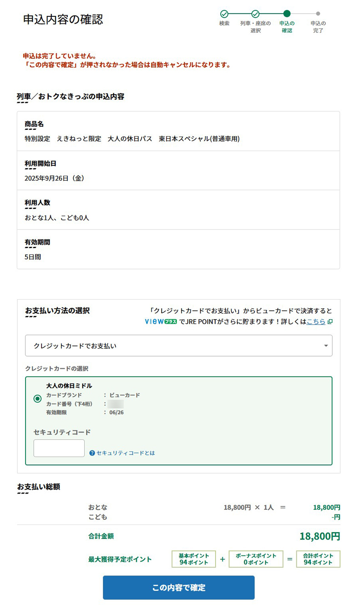Image resolution: width=364 pixels, height=606 pixels.
Task: Click the 申込の確認 current step dot
Action: (x=287, y=14)
